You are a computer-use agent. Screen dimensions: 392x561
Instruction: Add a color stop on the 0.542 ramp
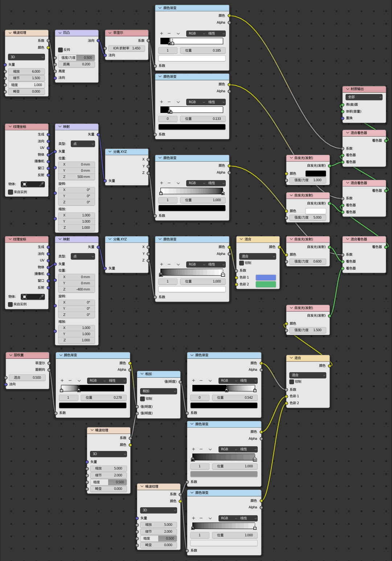click(193, 381)
